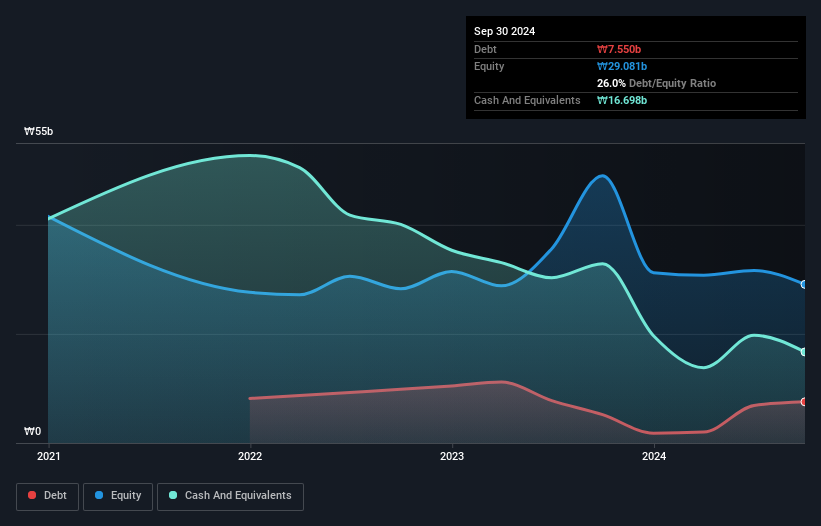Click the 2021 x-axis label

[49, 456]
